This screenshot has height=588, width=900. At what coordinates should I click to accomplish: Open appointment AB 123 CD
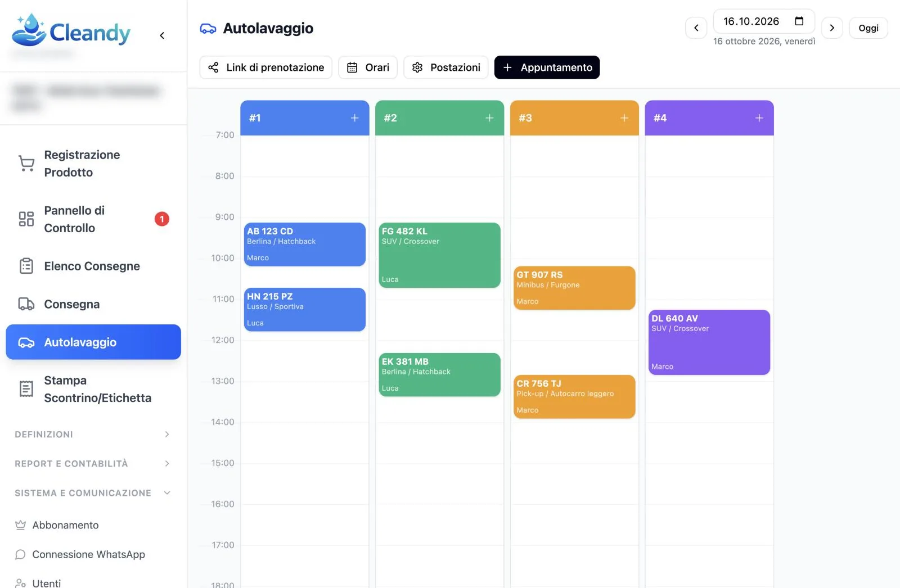(305, 244)
